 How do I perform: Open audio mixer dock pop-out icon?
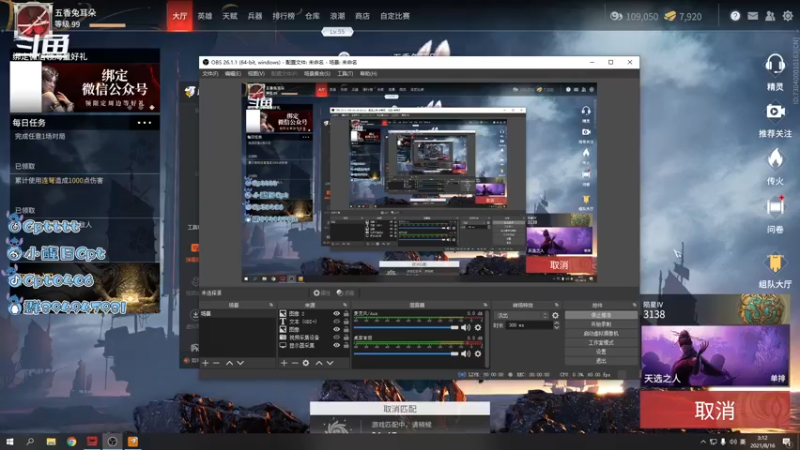tap(486, 305)
